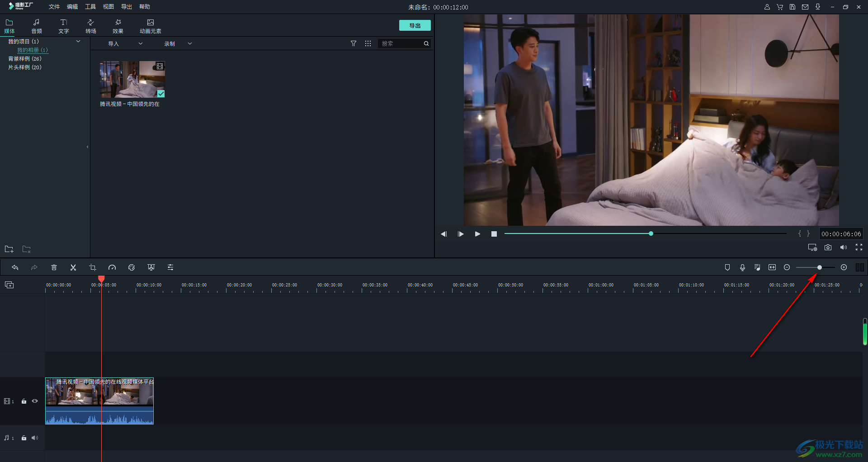This screenshot has height=462, width=868.
Task: Open the speed control tool
Action: [x=112, y=267]
